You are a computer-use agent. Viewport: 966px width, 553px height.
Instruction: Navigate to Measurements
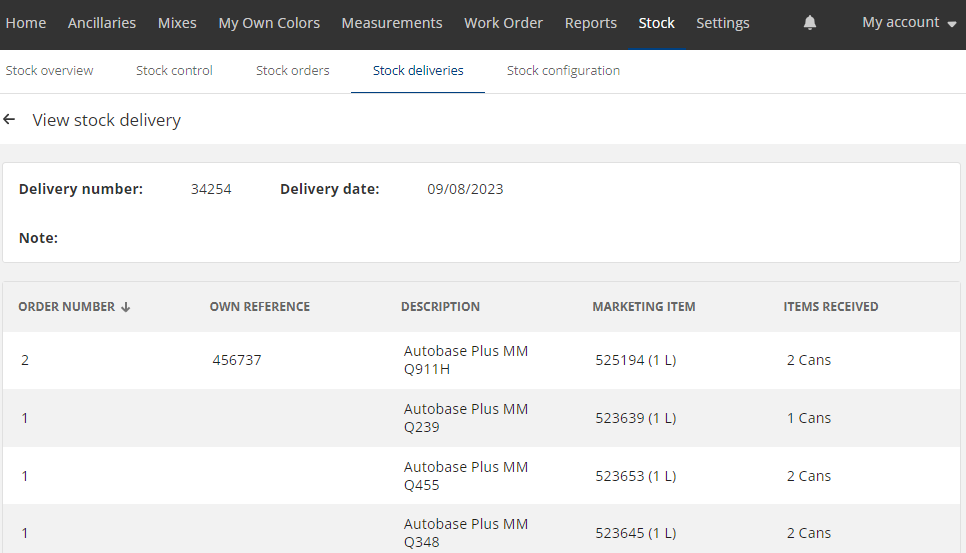[392, 23]
